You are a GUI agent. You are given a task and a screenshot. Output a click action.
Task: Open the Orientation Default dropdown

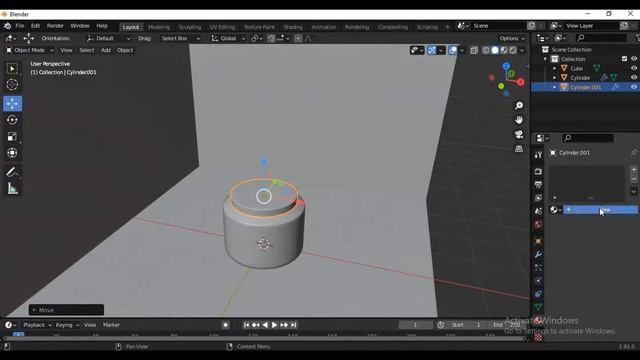click(109, 38)
